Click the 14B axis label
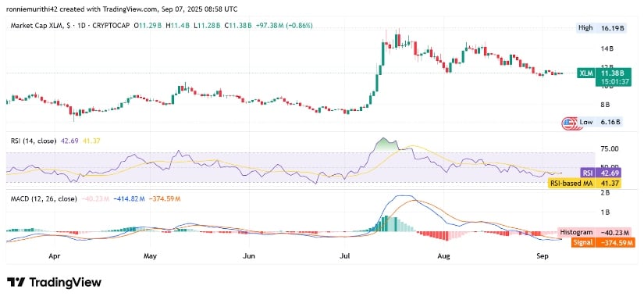This screenshot has width=644, height=300. pos(607,48)
